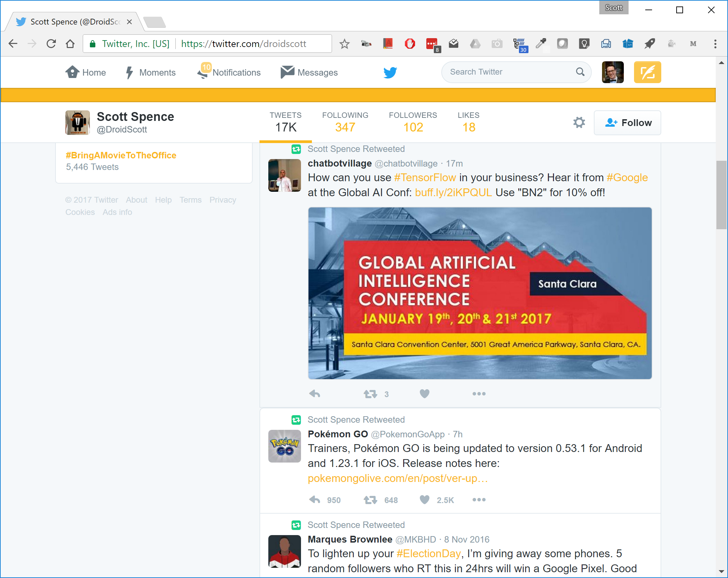Retweet the Pokémon GO update tweet
Screen dimensions: 728x578
(370, 500)
